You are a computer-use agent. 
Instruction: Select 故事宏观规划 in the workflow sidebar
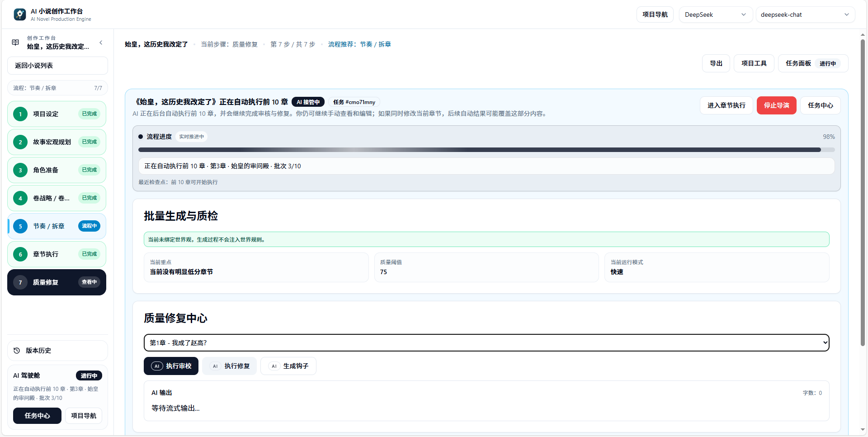(51, 142)
